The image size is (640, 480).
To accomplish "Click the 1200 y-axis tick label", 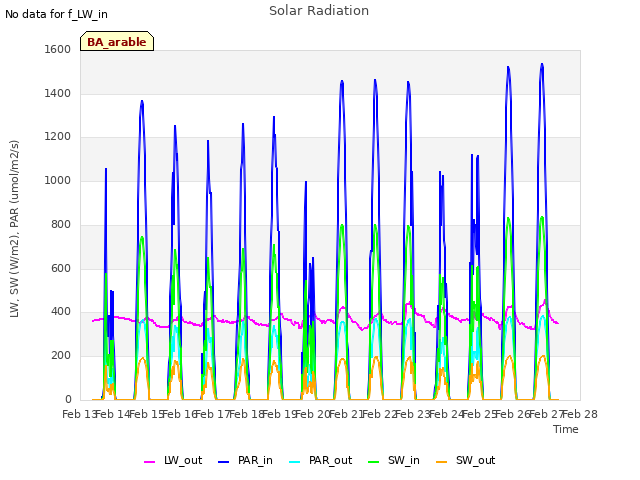I will (58, 137).
